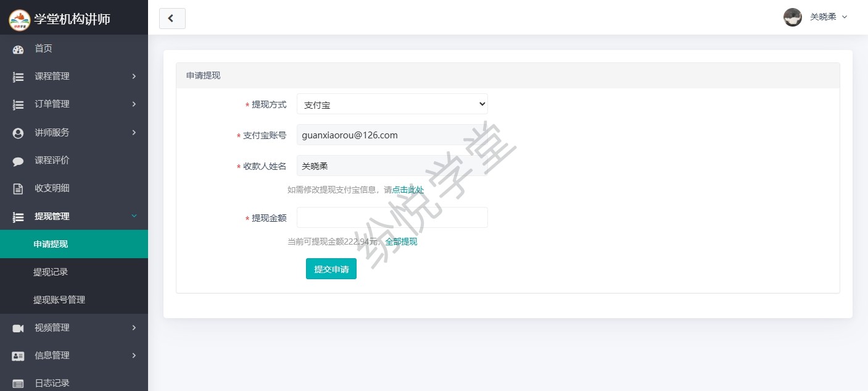Expand the 订单管理 submenu chevron

(x=134, y=104)
